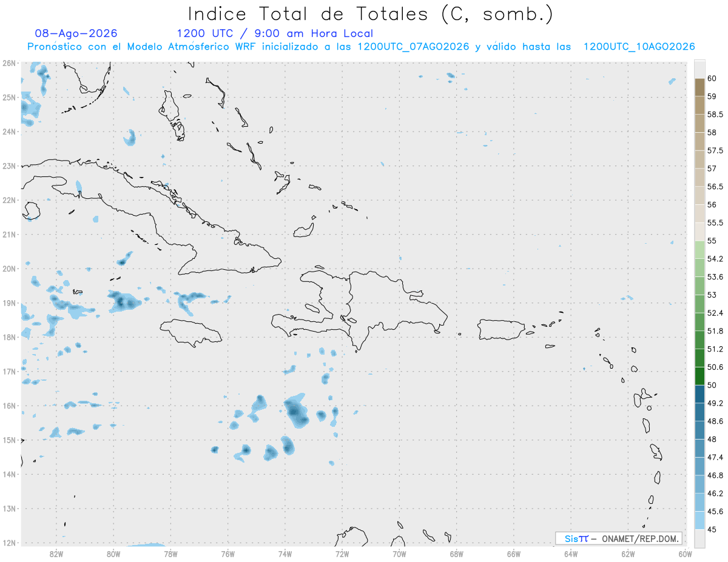
Task: Click the colorbar value '56.5'
Action: (715, 187)
